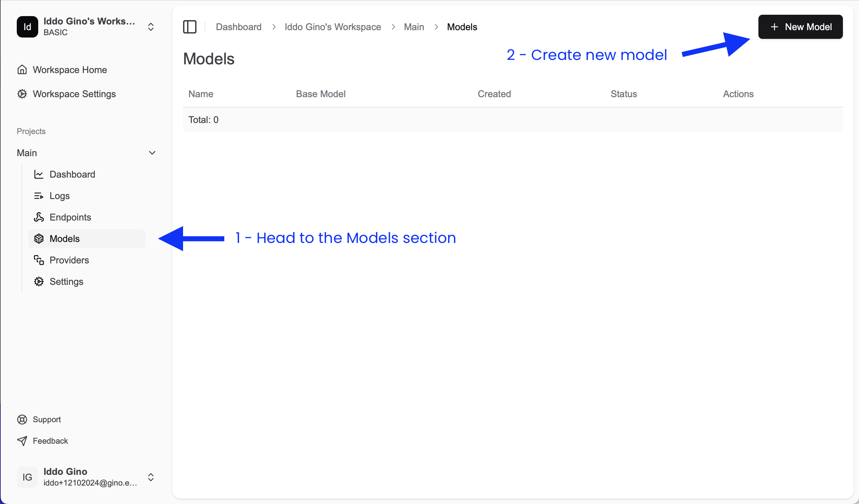Open Iddo Gino's Workspace breadcrumb link
The width and height of the screenshot is (859, 504).
click(332, 27)
